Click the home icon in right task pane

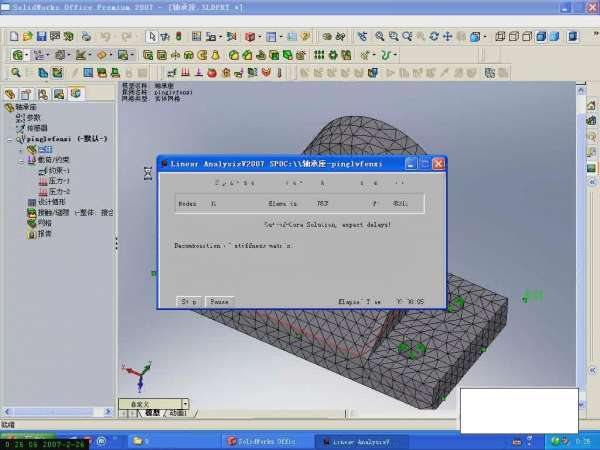click(591, 105)
